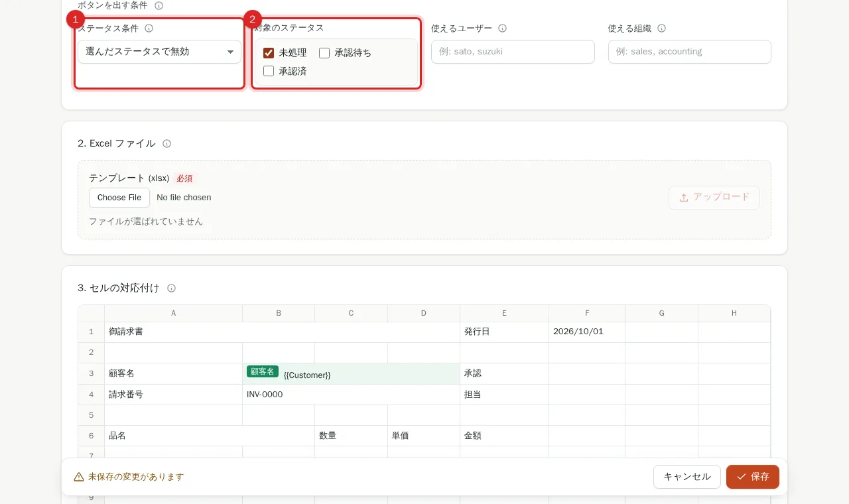This screenshot has width=849, height=504.
Task: Select row 3 header in the spreadsheet
Action: (92, 374)
